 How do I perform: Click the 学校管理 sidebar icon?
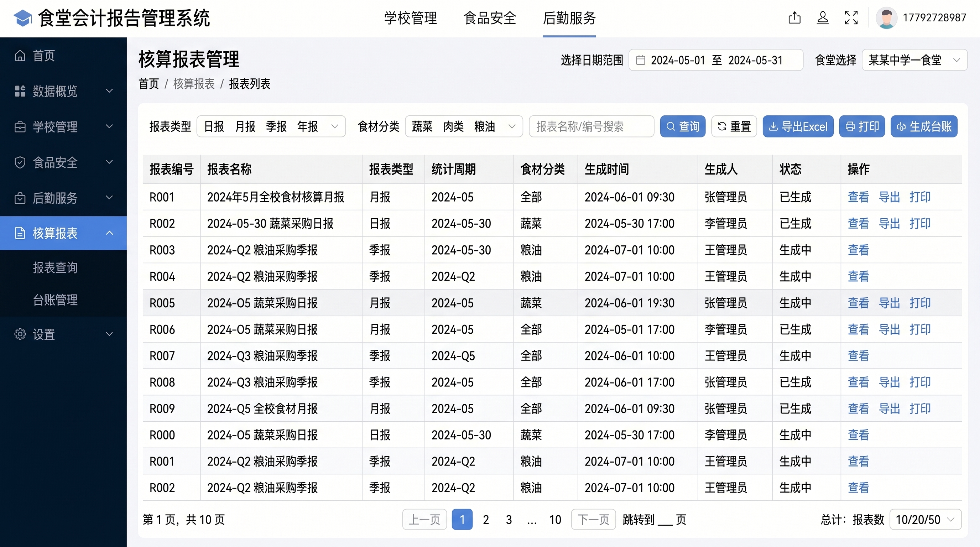20,127
